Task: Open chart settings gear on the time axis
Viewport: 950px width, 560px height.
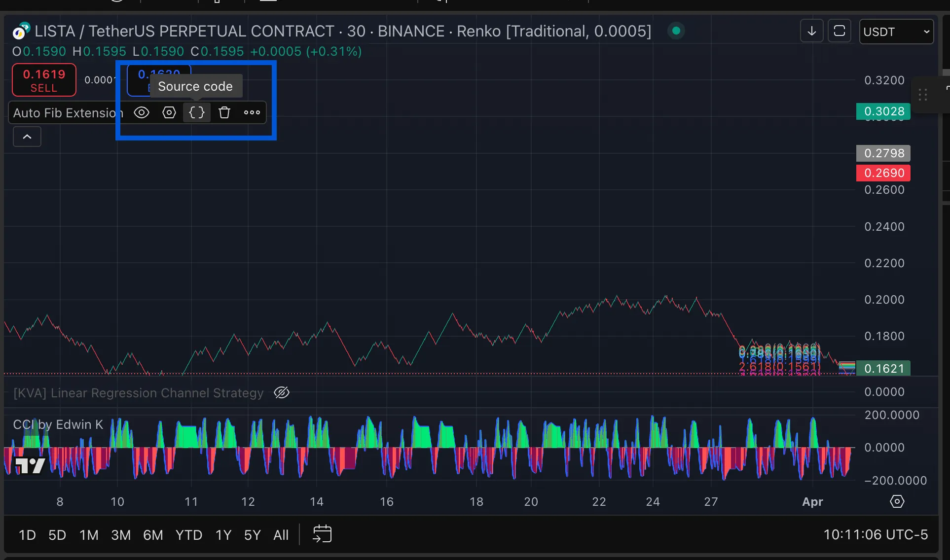Action: tap(897, 501)
